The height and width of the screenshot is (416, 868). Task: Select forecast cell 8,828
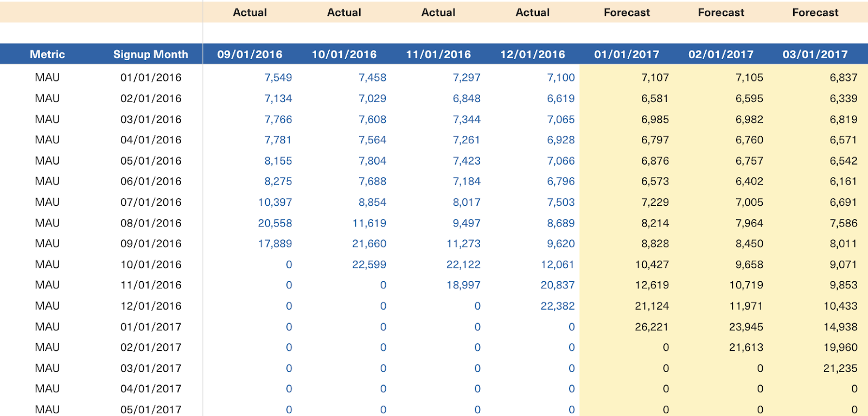(x=655, y=244)
